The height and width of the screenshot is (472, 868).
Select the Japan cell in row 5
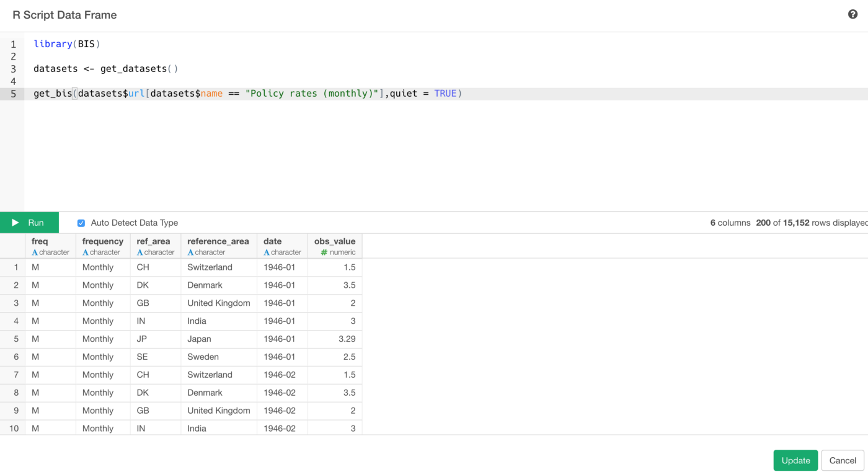coord(200,339)
